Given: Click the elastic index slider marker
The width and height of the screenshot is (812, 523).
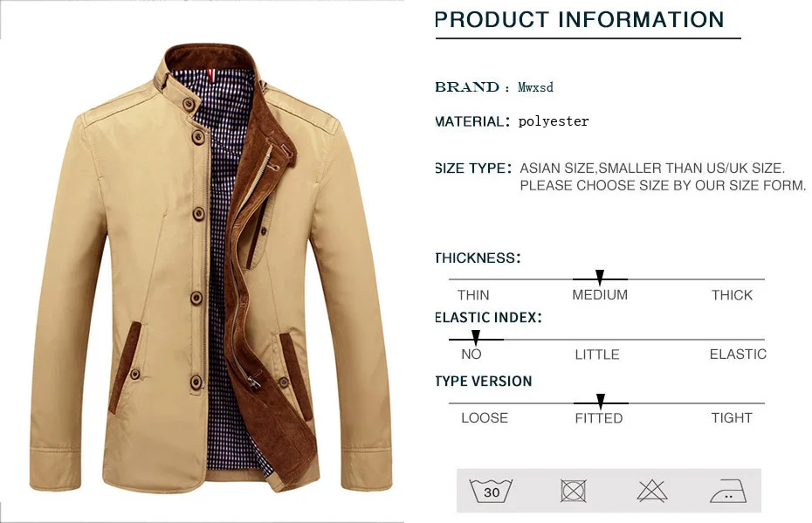Looking at the screenshot, I should [476, 338].
